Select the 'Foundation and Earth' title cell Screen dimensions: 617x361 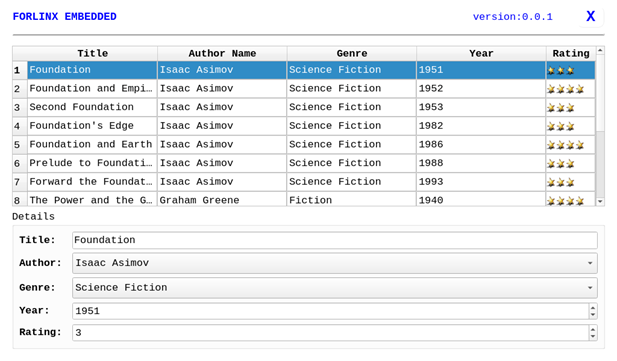[x=92, y=144]
